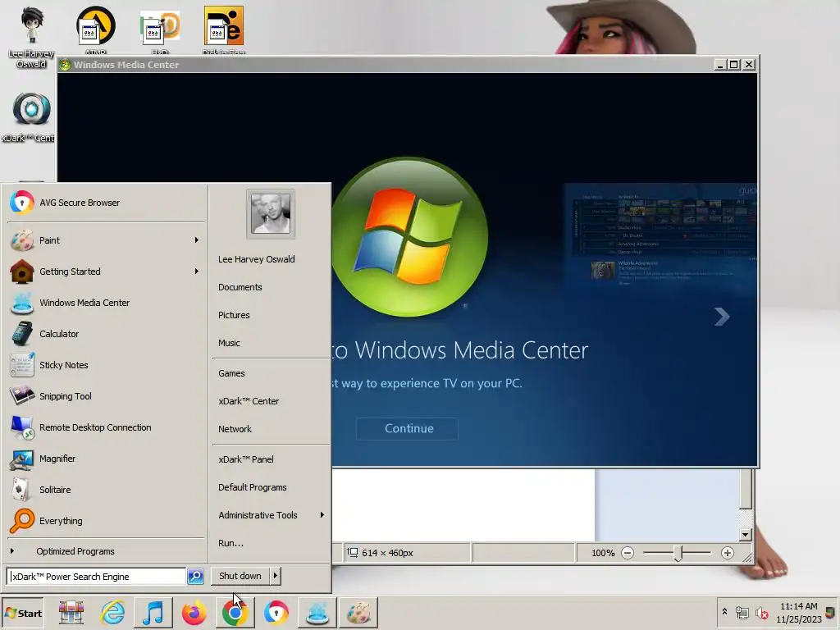The height and width of the screenshot is (630, 840).
Task: Open the AIMP desktop shortcut
Action: click(95, 30)
